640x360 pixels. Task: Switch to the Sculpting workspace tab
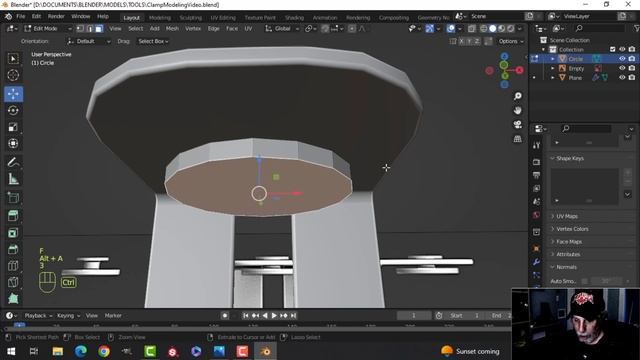tap(191, 18)
